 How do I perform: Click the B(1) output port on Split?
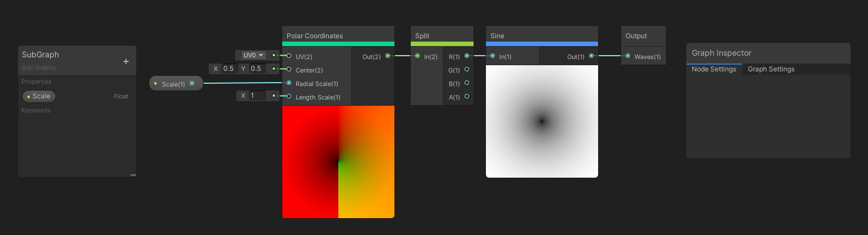[x=467, y=83]
